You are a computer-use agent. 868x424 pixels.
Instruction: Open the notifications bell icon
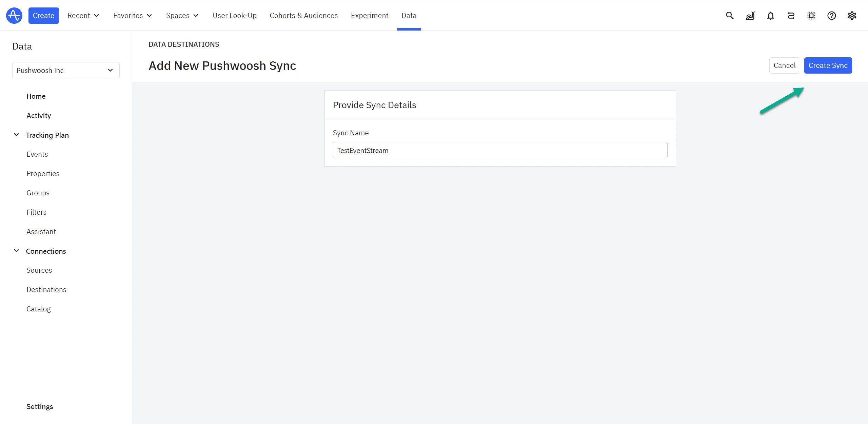click(770, 16)
